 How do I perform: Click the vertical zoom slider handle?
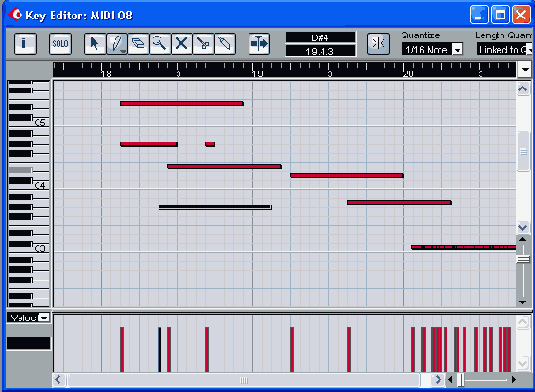[523, 260]
